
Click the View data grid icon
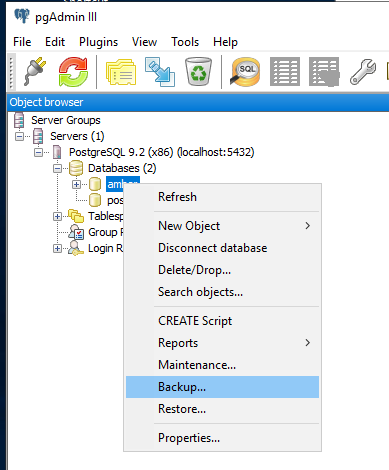285,71
